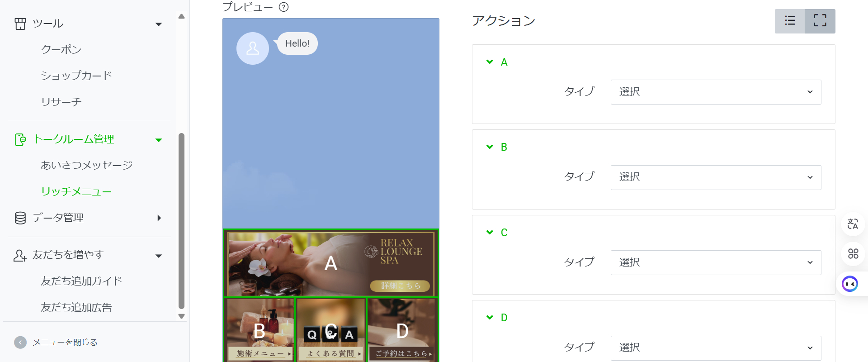Viewport: 868px width, 362px height.
Task: Open 友だち追加ガイド link
Action: point(81,281)
